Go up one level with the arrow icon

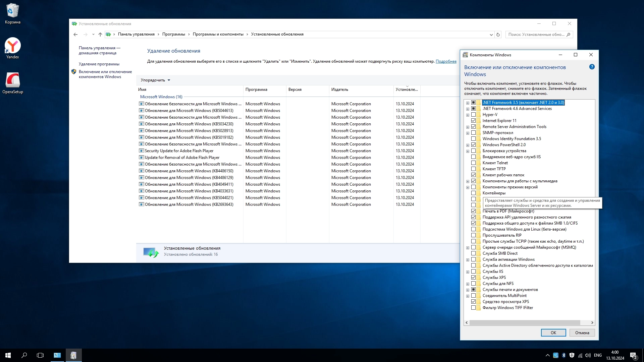[x=100, y=35]
